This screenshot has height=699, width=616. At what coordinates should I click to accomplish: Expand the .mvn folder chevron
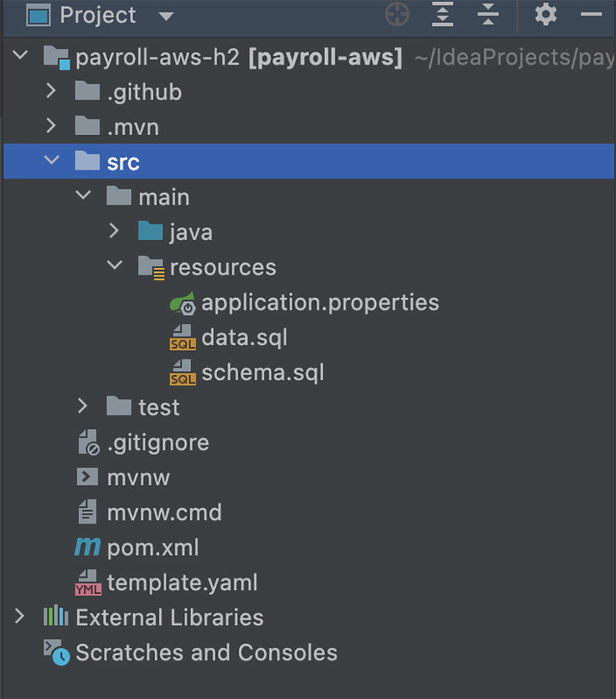click(51, 127)
